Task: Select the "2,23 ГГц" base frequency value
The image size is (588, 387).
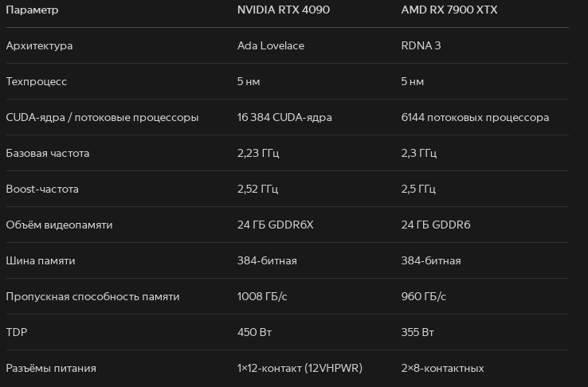Action: pos(258,153)
